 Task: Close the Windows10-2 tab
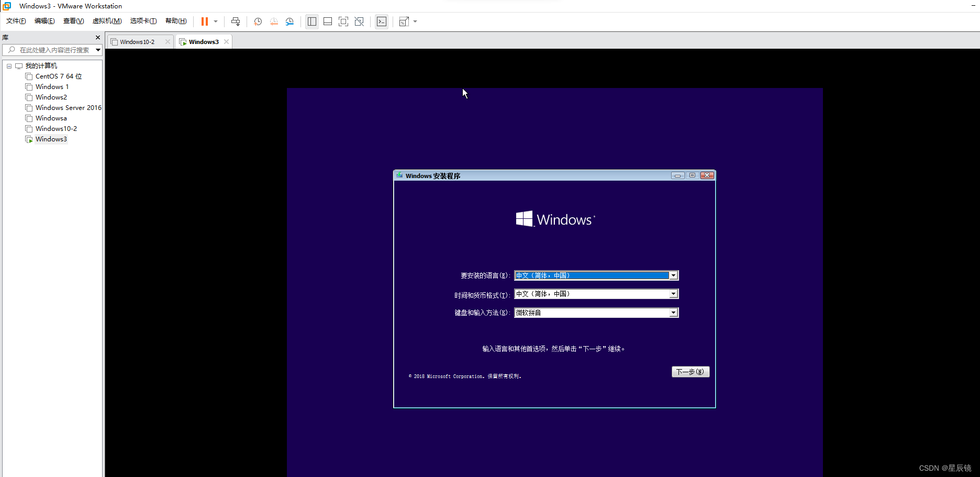click(x=168, y=42)
